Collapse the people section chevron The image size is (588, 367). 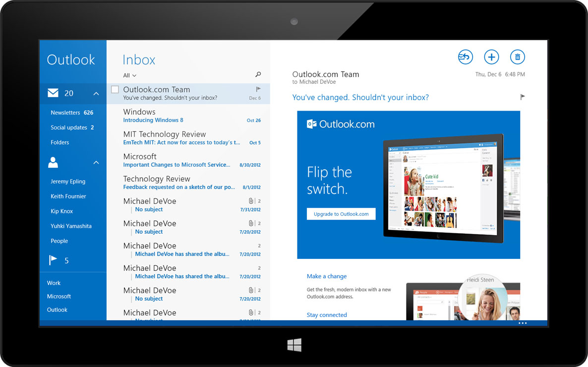tap(96, 163)
